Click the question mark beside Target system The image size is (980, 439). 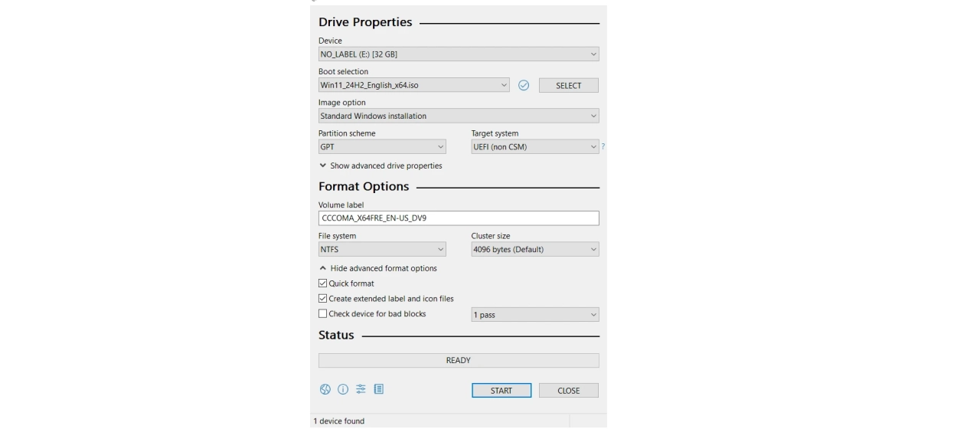(603, 147)
